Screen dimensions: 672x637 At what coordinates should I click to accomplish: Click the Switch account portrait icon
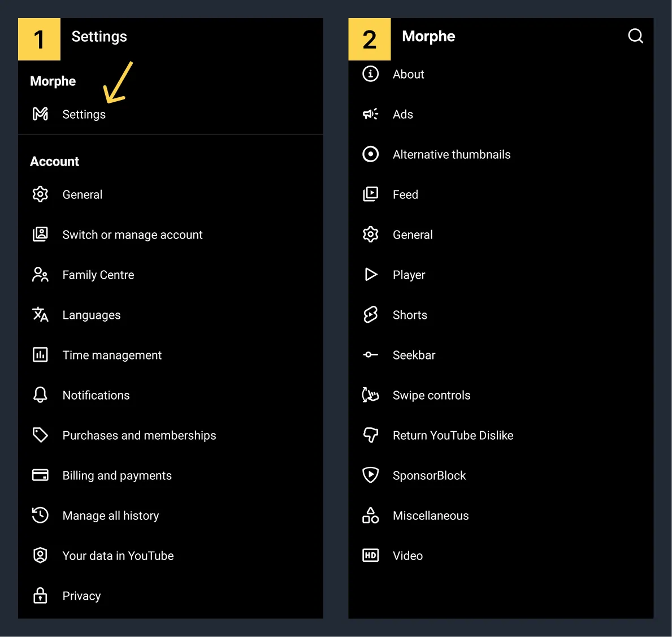tap(40, 235)
